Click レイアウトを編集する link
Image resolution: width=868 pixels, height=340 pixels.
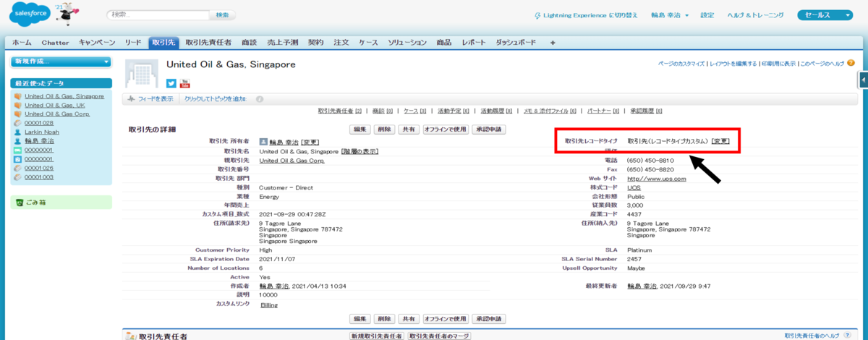[x=733, y=64]
